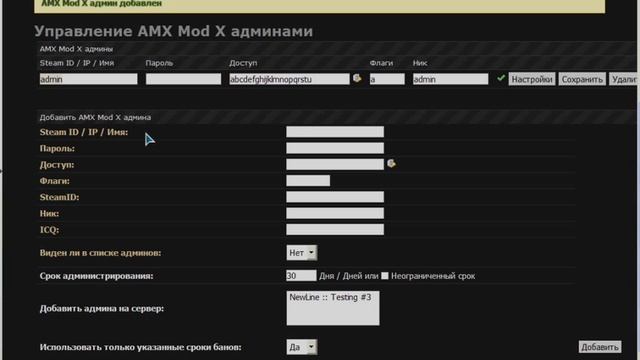Open the 'Использовать только указанные сроки банов' dropdown
Screen dimensions: 640x360
pos(302,347)
